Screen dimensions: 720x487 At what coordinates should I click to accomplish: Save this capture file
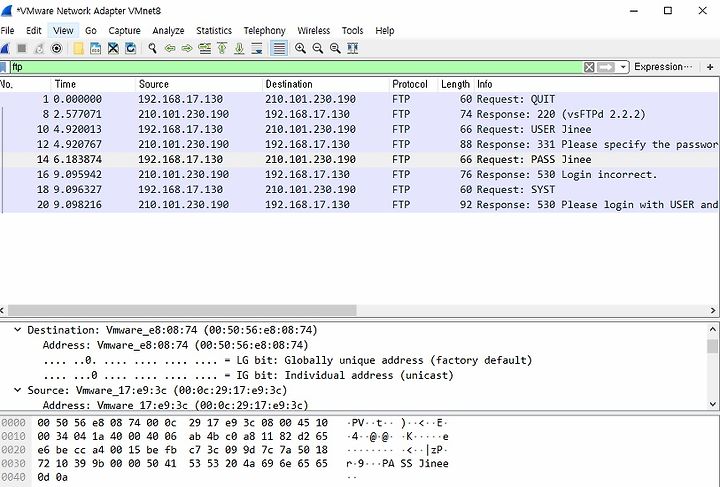[96, 48]
